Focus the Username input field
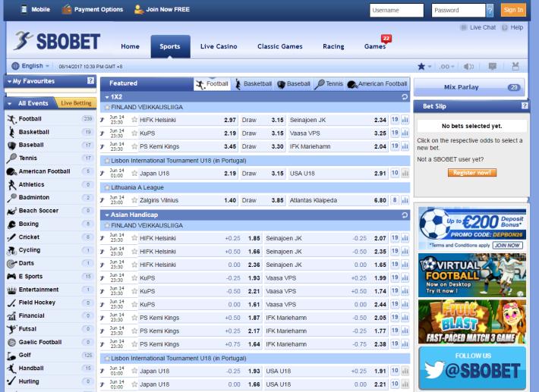 (397, 11)
